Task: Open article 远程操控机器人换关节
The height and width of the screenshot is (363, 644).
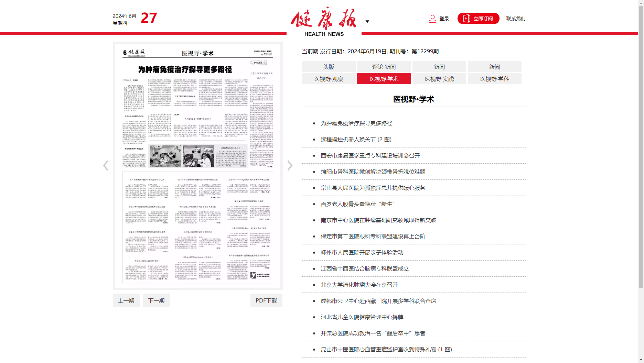Action: tap(356, 139)
